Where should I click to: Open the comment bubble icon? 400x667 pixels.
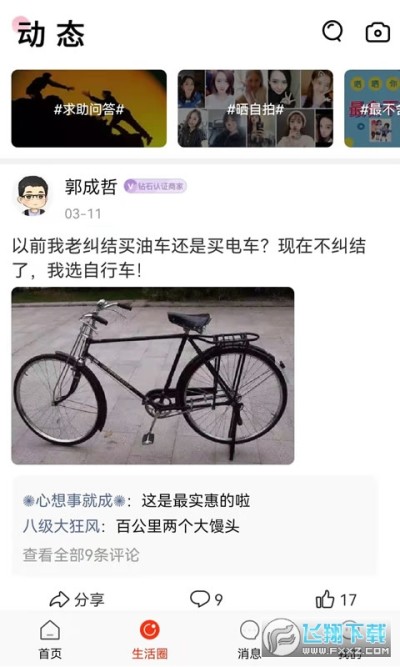click(x=200, y=599)
